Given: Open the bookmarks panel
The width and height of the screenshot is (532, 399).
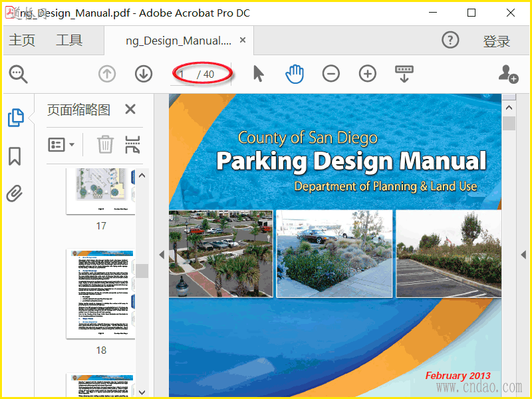Looking at the screenshot, I should click(15, 156).
